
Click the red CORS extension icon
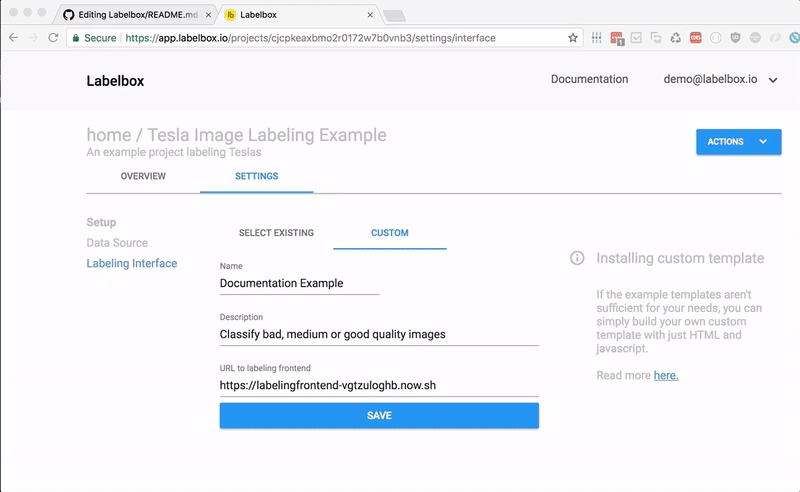[x=695, y=38]
